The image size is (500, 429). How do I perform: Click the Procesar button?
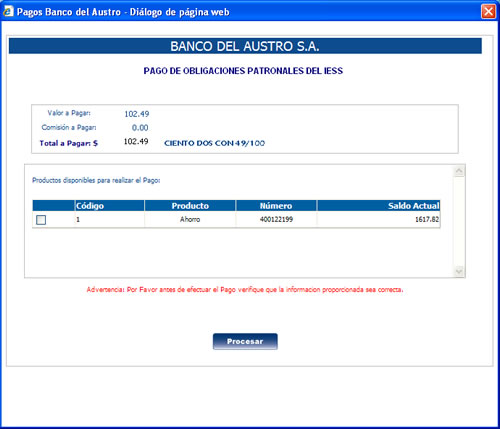click(x=245, y=341)
